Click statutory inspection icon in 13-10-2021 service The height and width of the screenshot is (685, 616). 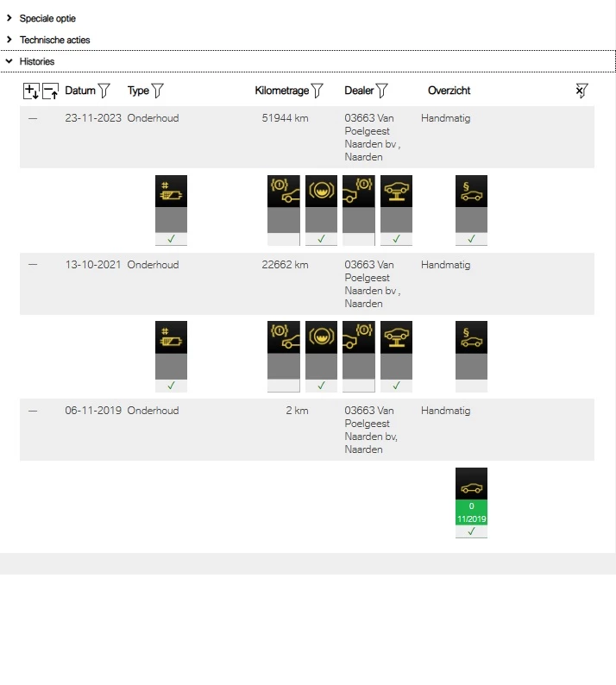[471, 337]
